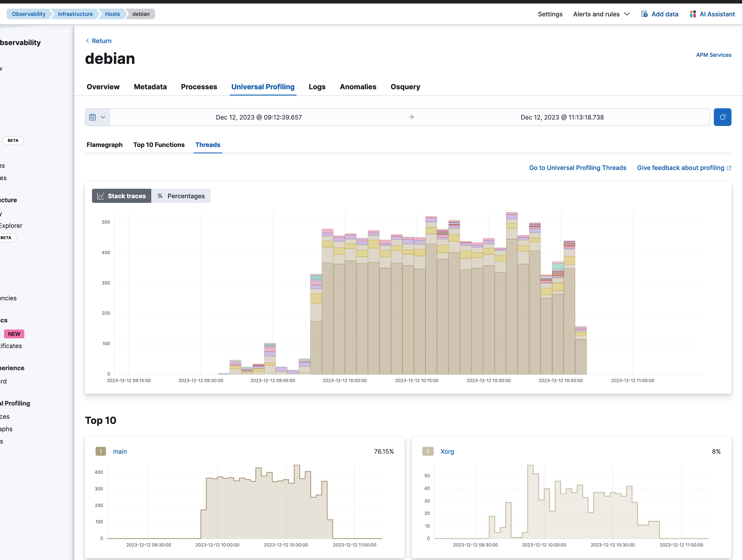Click the NEW badge in sidebar
This screenshot has height=560, width=743.
coord(14,334)
